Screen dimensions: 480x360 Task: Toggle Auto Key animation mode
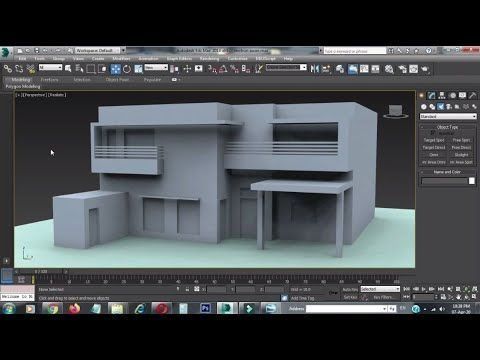pyautogui.click(x=350, y=289)
